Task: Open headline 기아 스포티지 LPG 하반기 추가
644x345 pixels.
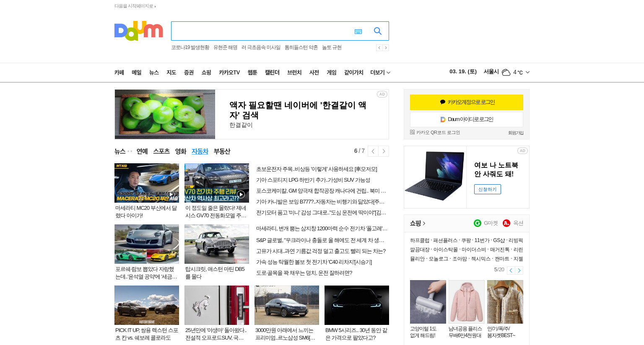Action: tap(313, 180)
